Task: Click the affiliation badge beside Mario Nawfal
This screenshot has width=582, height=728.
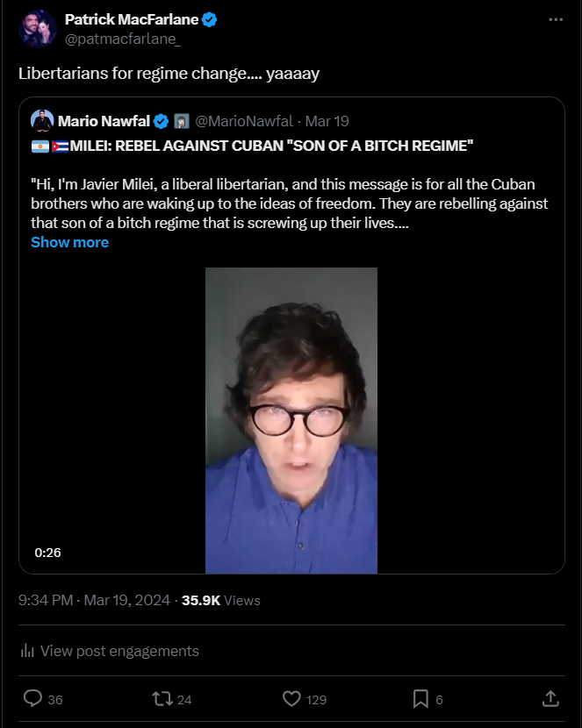Action: click(x=182, y=120)
